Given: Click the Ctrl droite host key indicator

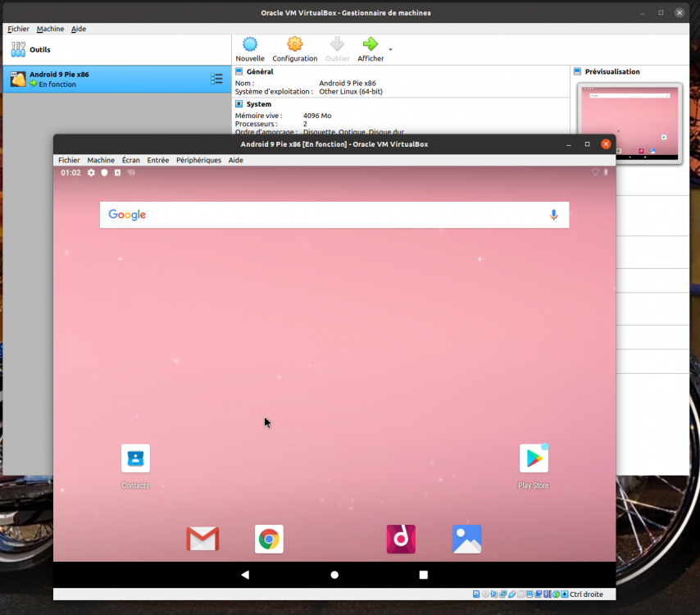Looking at the screenshot, I should pyautogui.click(x=586, y=594).
